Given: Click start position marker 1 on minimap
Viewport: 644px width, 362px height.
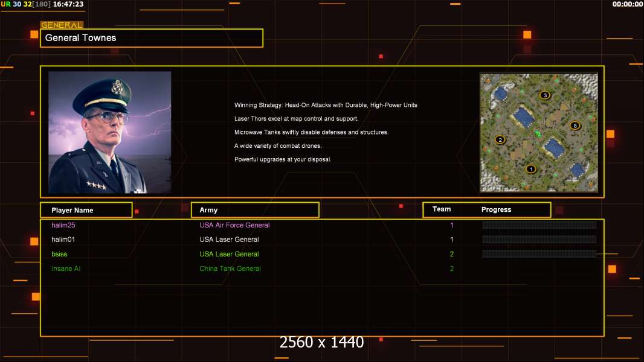Looking at the screenshot, I should (x=531, y=169).
